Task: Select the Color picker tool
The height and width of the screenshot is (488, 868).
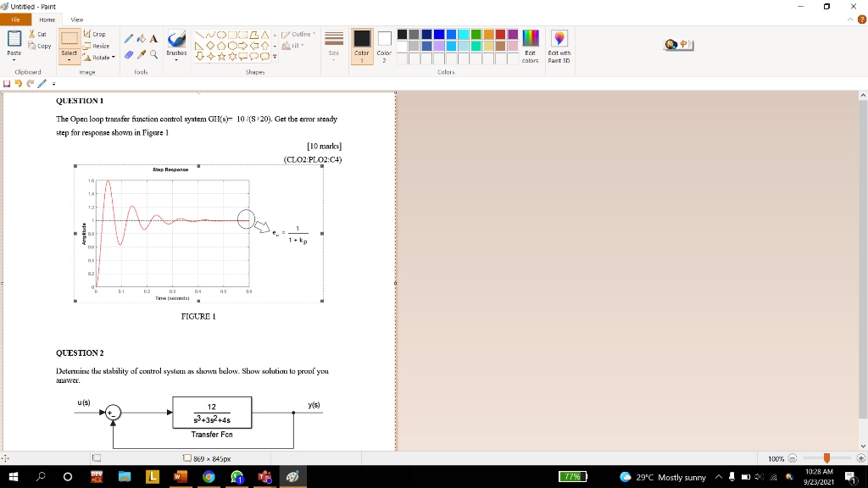Action: click(x=140, y=53)
